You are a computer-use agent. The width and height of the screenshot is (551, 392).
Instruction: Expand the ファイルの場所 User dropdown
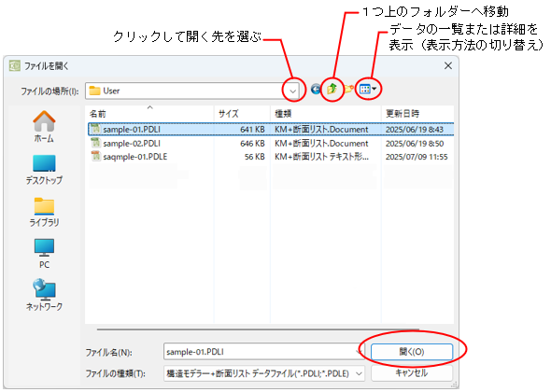pyautogui.click(x=292, y=91)
